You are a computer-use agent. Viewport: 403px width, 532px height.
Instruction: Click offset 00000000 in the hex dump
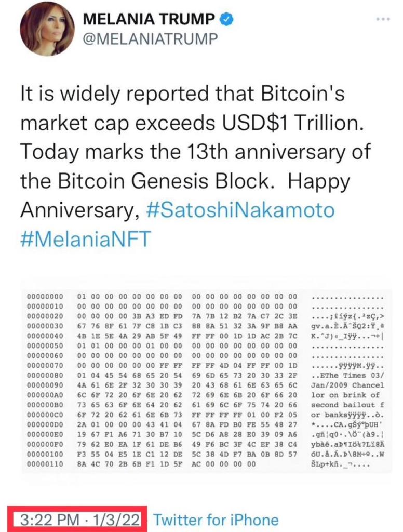tap(45, 297)
